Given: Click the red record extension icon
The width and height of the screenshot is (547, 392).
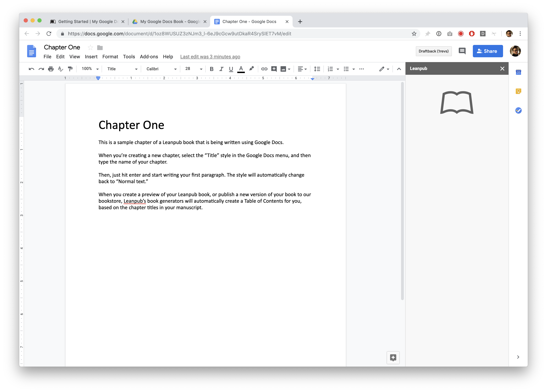Looking at the screenshot, I should (x=461, y=34).
